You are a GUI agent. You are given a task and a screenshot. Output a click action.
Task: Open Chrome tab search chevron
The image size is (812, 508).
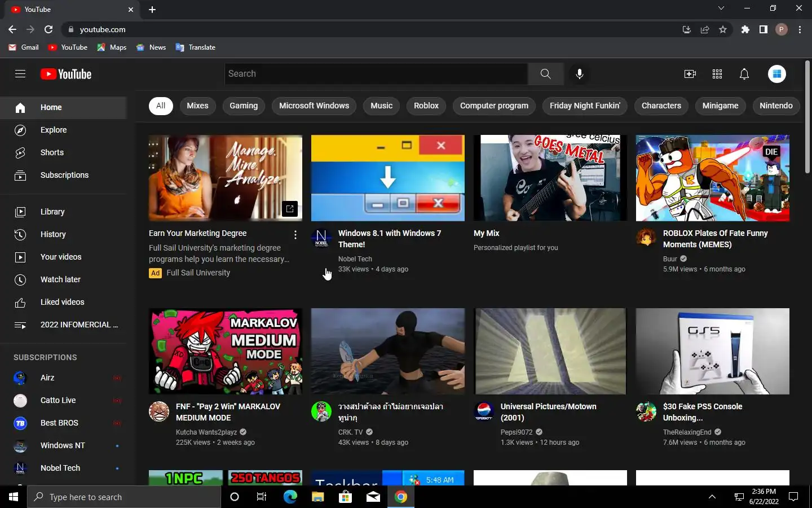(x=721, y=8)
